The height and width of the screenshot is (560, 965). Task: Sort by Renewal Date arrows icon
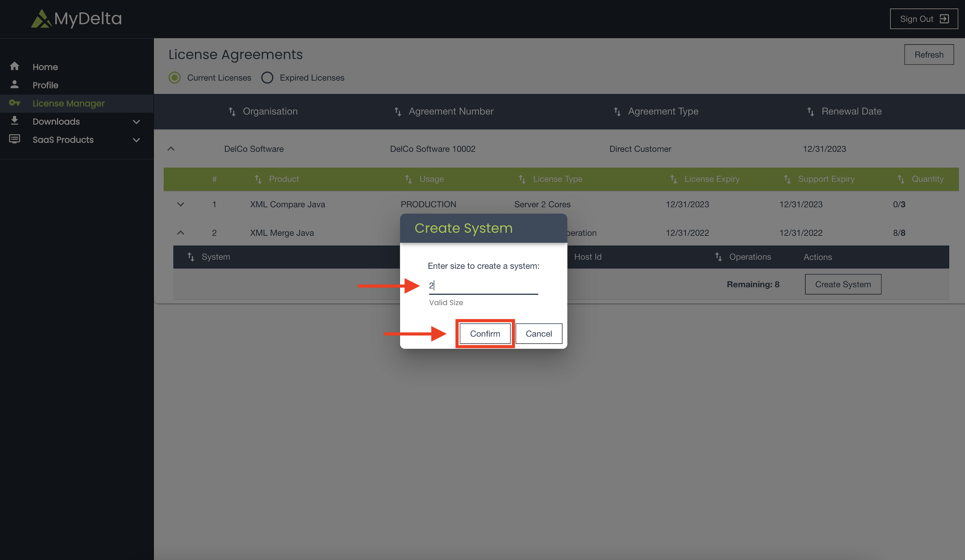[811, 112]
